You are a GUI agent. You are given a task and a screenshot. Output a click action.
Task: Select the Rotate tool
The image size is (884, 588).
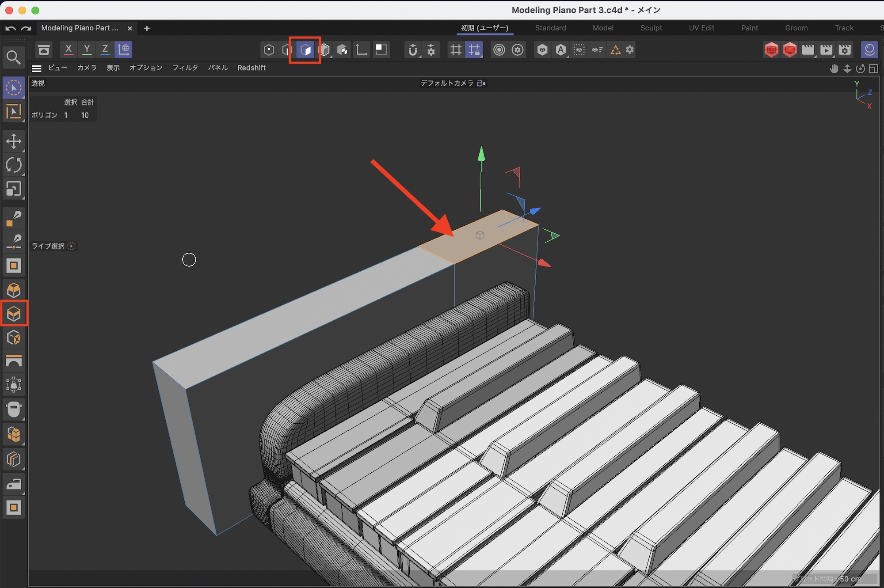(x=14, y=165)
